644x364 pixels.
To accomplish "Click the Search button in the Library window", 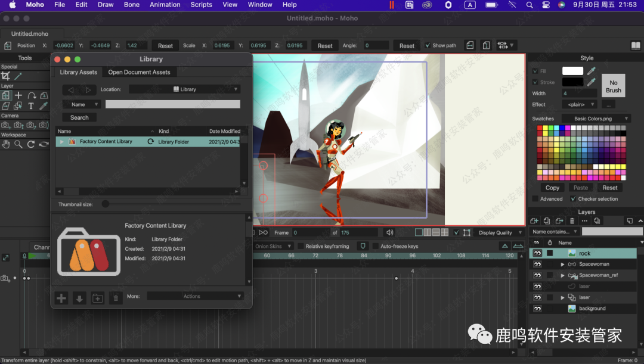I will point(79,117).
